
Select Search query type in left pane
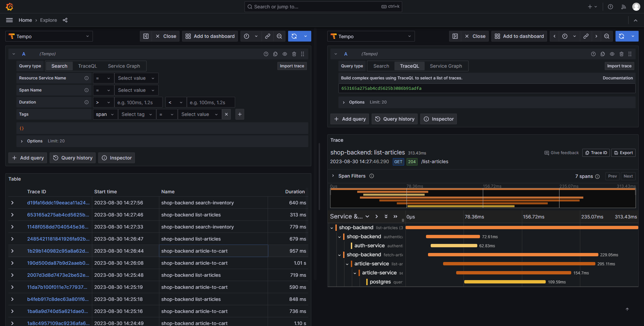(59, 66)
